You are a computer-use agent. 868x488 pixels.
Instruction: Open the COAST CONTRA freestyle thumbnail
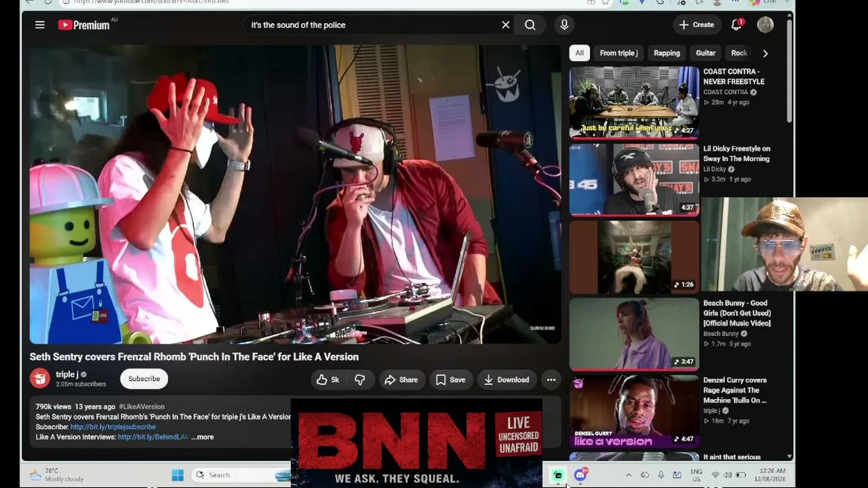pos(634,102)
